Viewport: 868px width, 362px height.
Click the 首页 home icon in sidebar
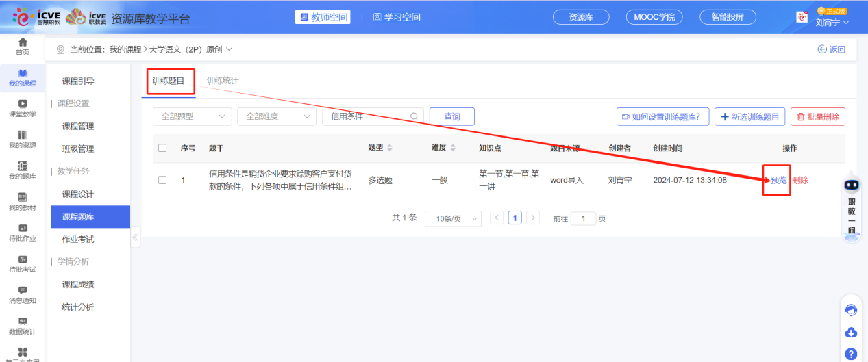point(23,42)
